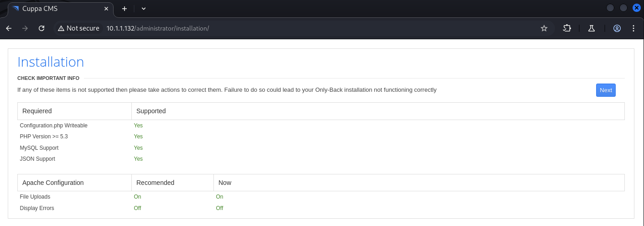Image resolution: width=644 pixels, height=226 pixels.
Task: Click Yes value for PHP Version row
Action: click(138, 137)
